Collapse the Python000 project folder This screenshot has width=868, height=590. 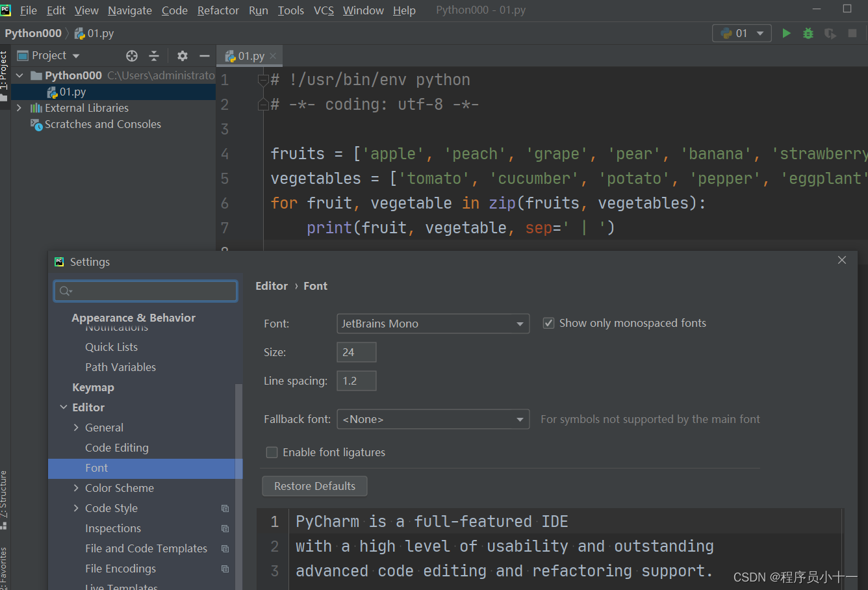tap(19, 75)
